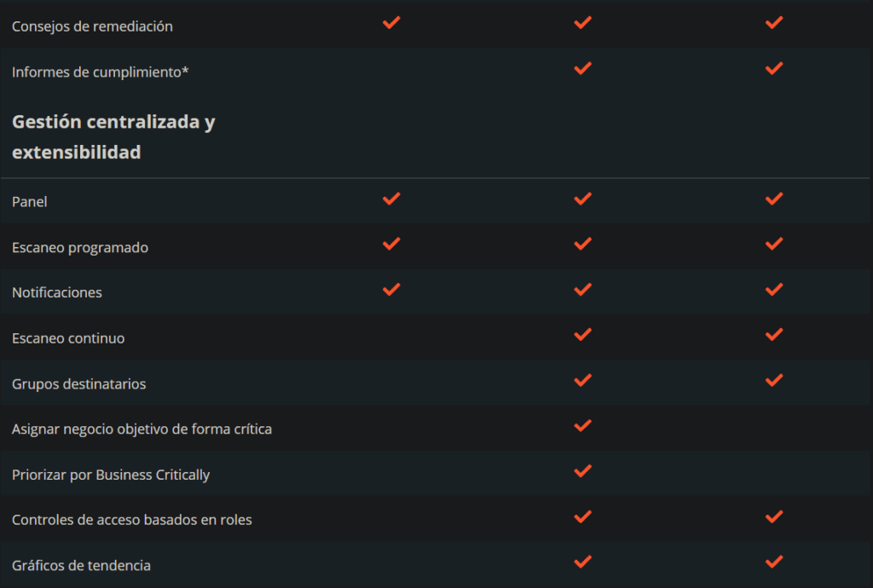Image resolution: width=873 pixels, height=588 pixels.
Task: Click the Controles de acceso basados en roles text
Action: pyautogui.click(x=131, y=520)
